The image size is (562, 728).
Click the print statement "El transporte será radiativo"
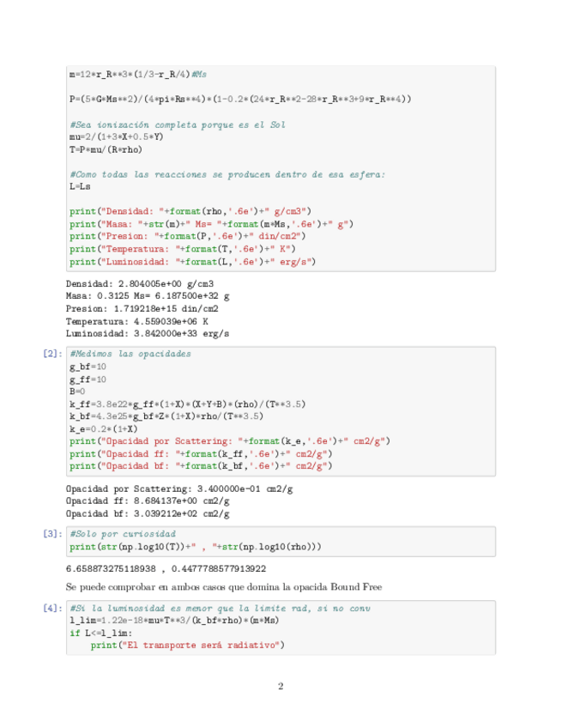[188, 646]
